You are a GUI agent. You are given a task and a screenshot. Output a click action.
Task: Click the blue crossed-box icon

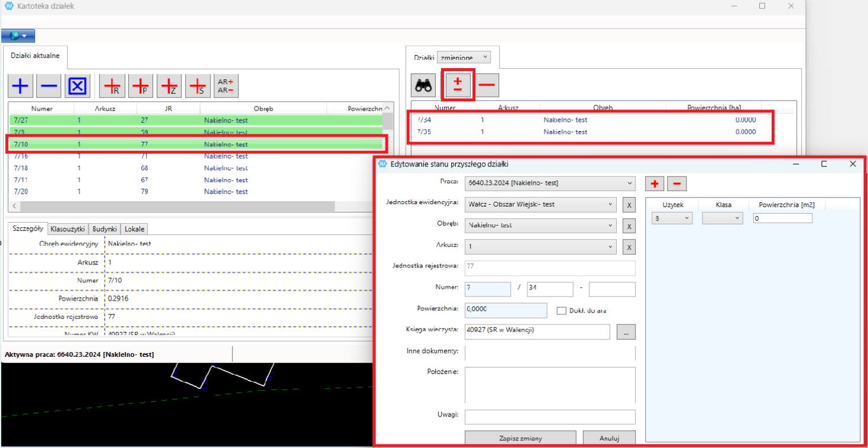click(78, 86)
